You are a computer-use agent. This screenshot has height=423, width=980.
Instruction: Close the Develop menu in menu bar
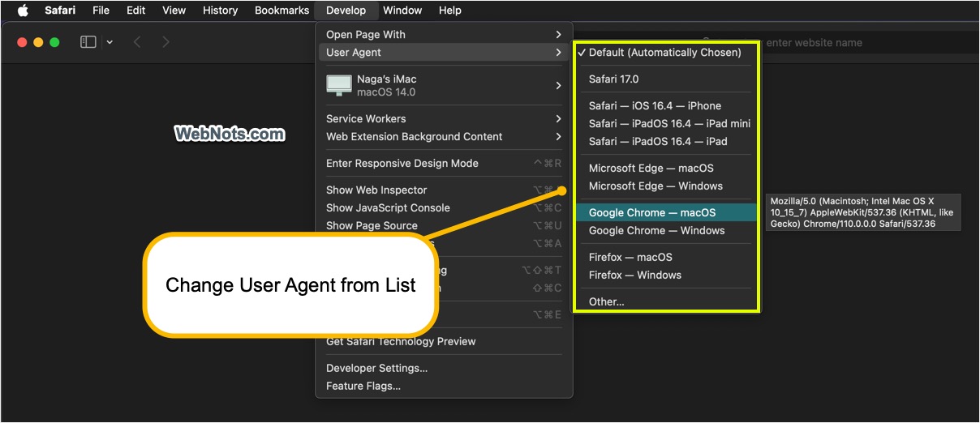(x=346, y=11)
